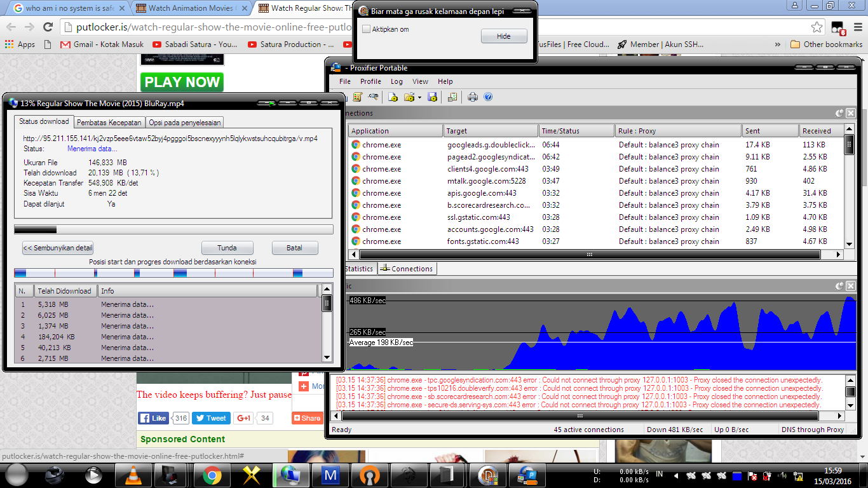Launch VLC media player from taskbar

(x=132, y=475)
